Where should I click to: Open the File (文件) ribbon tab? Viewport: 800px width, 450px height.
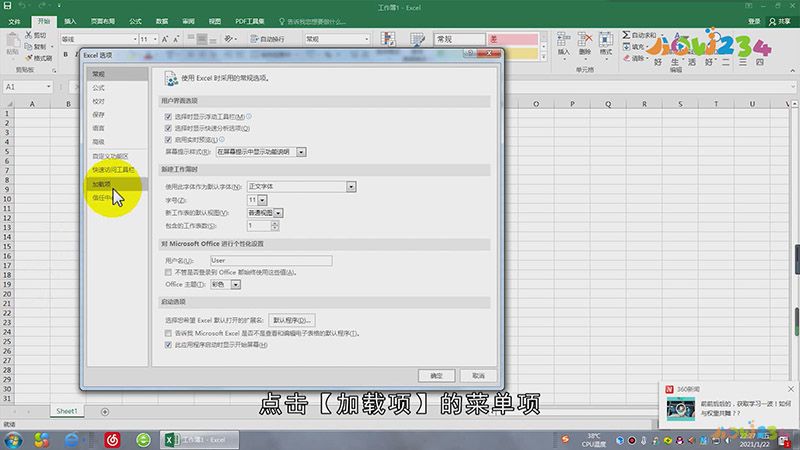14,21
